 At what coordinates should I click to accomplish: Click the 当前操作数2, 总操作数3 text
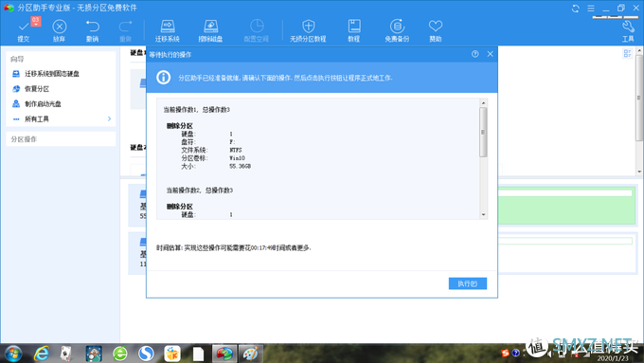200,191
